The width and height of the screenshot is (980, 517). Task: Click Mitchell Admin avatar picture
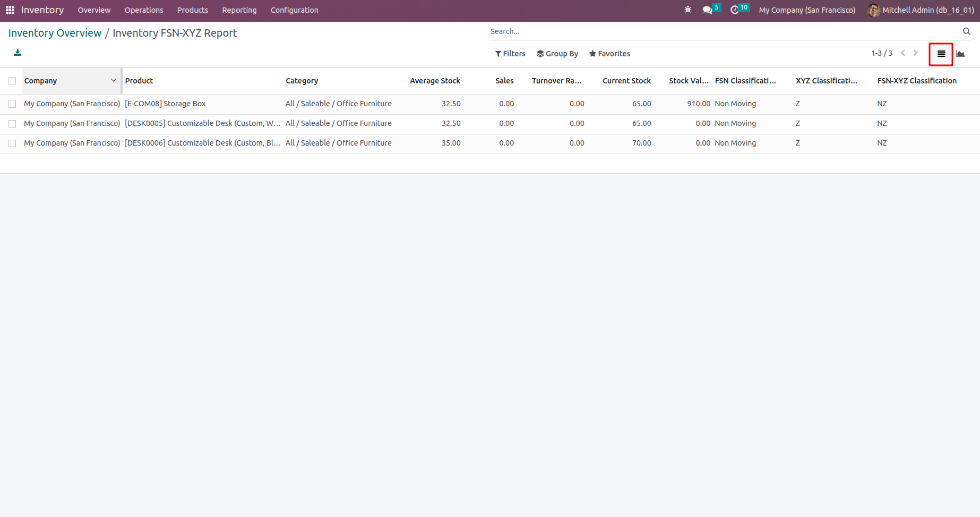click(873, 10)
